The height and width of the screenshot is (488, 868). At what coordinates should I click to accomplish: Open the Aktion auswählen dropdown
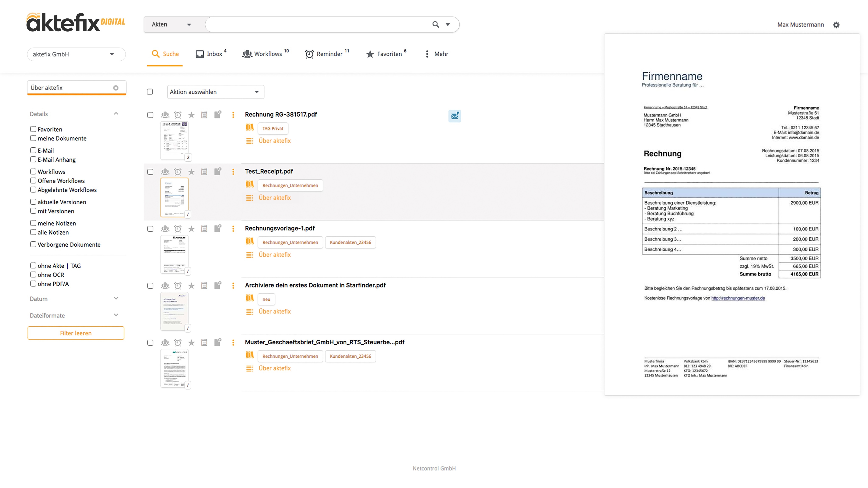point(215,91)
